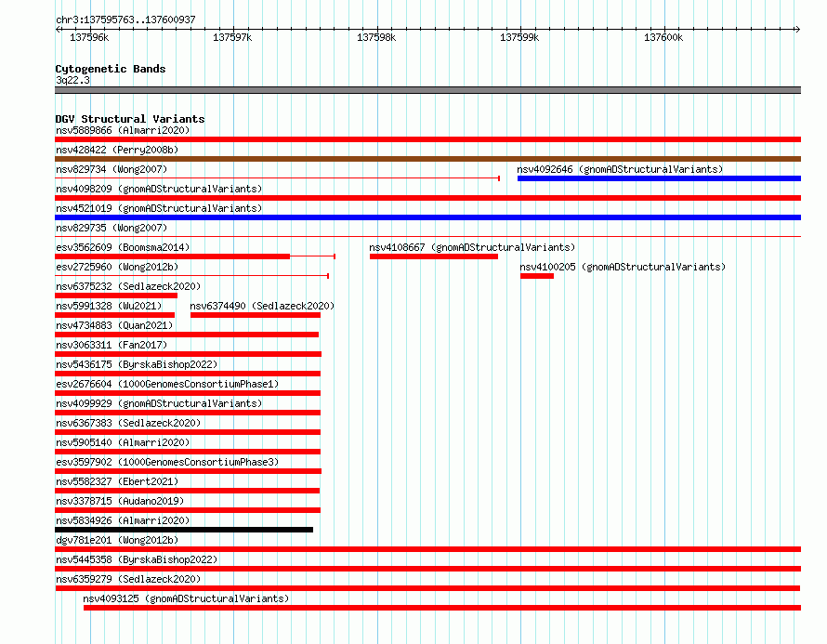
Task: Click the nsv5889866 (Almarri2020) variant label
Action: point(123,130)
